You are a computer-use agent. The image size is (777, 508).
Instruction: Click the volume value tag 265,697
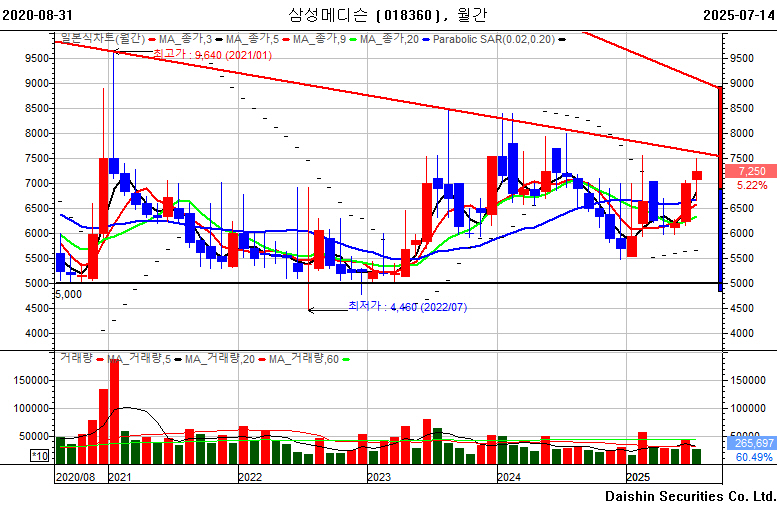752,443
